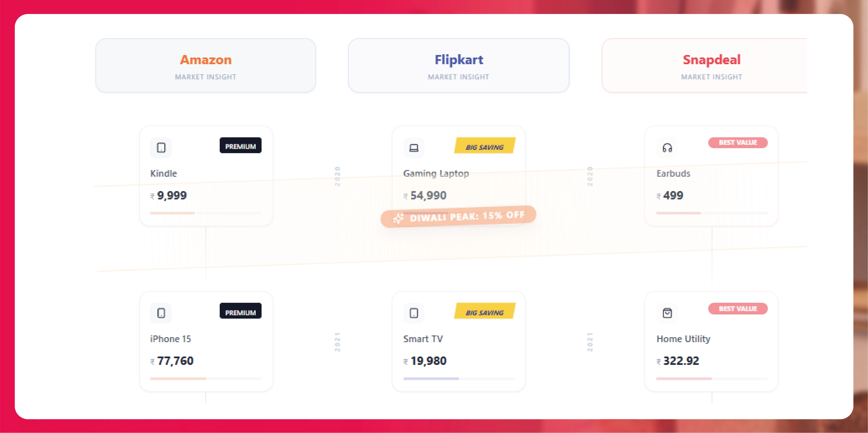Select the iPhone 15 phone icon
This screenshot has width=868, height=433.
click(161, 313)
